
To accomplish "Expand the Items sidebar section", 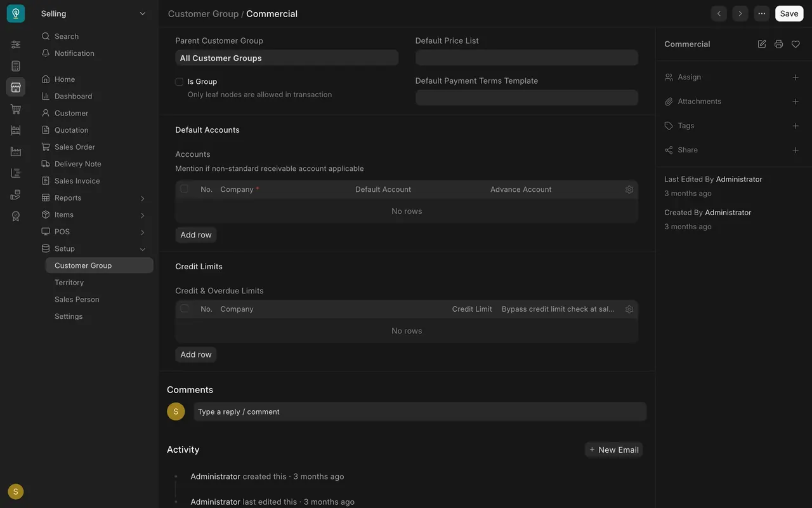I will point(142,215).
